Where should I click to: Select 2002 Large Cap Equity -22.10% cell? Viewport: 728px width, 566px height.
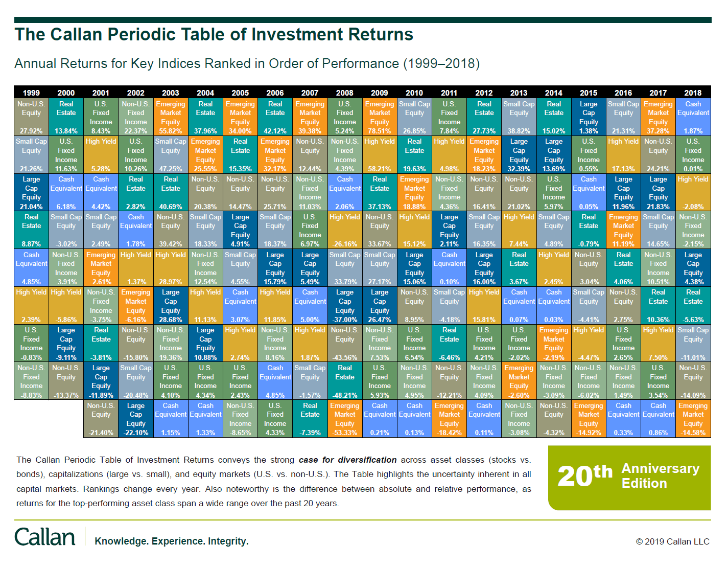pos(136,419)
